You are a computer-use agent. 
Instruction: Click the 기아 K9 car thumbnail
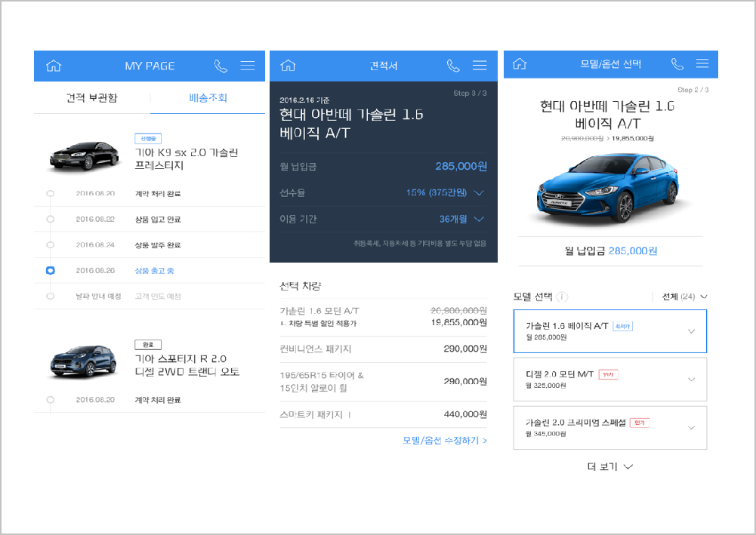[85, 156]
